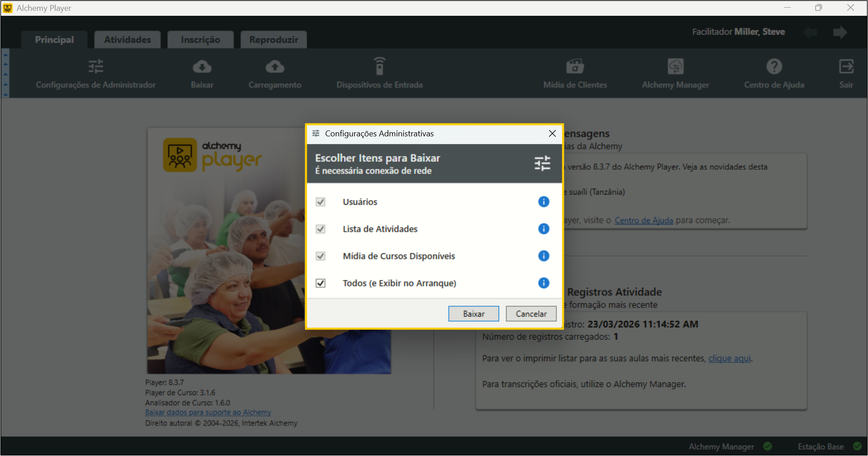Click the Sair exit icon
Screen dimensions: 868x456
[846, 66]
